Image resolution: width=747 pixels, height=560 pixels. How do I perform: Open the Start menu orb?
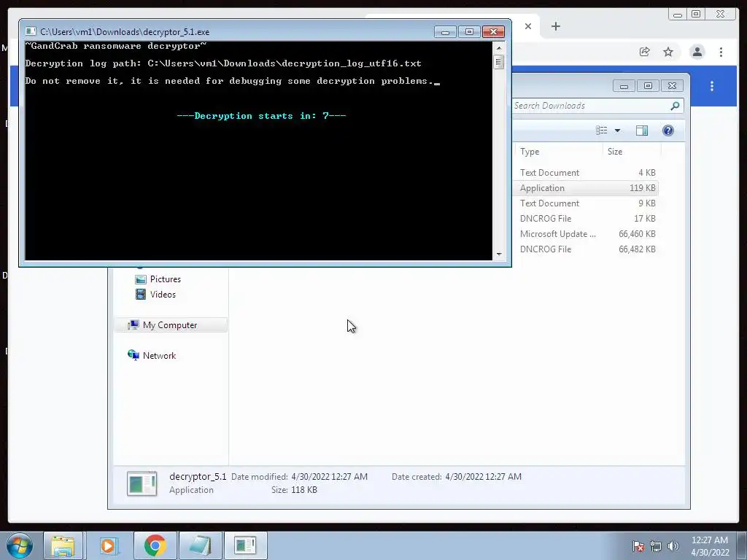pyautogui.click(x=20, y=545)
